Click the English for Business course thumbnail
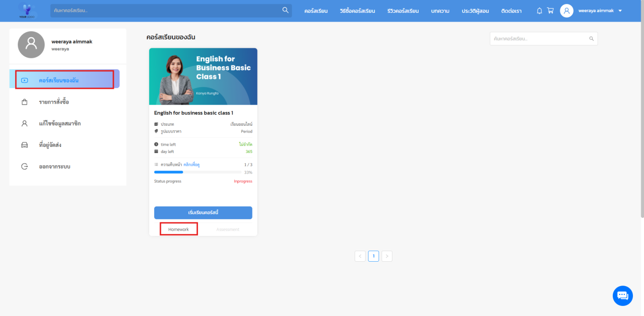This screenshot has height=316, width=644. point(203,76)
